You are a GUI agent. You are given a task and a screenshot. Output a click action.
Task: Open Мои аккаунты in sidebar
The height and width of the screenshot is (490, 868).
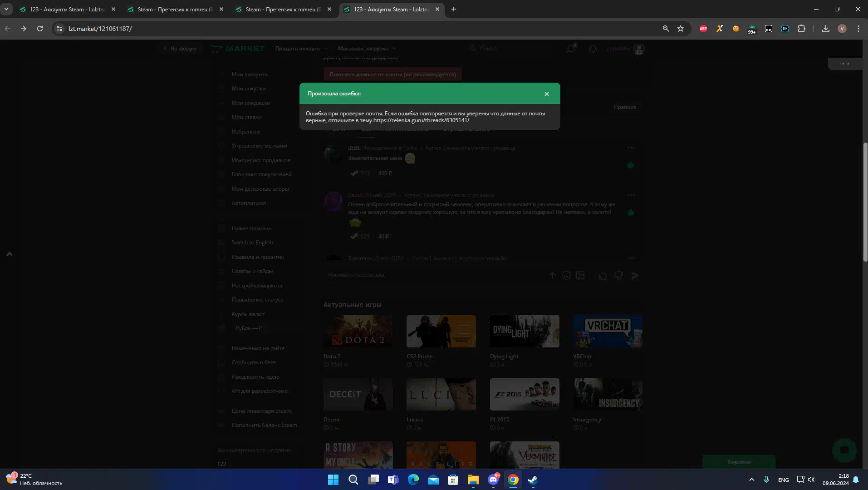250,74
